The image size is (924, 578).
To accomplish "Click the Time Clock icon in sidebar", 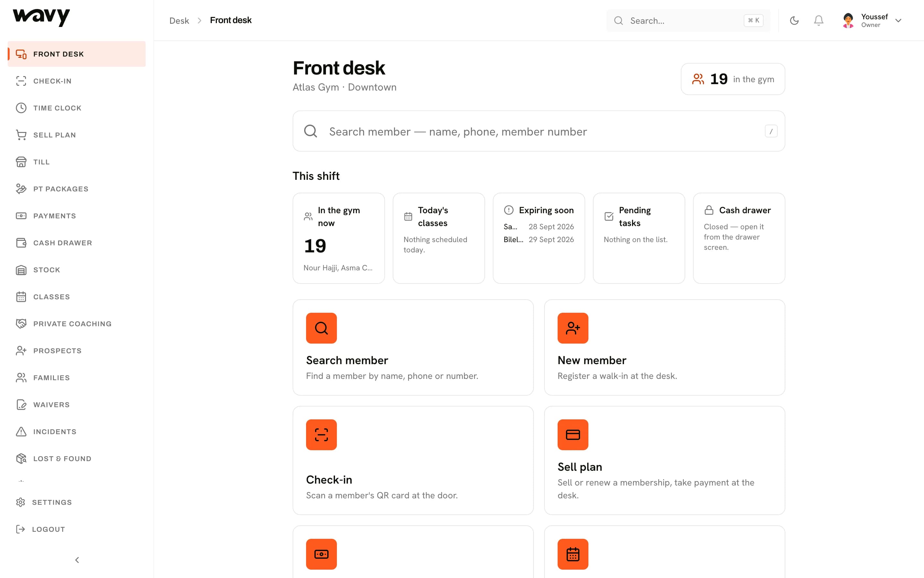I will (21, 108).
